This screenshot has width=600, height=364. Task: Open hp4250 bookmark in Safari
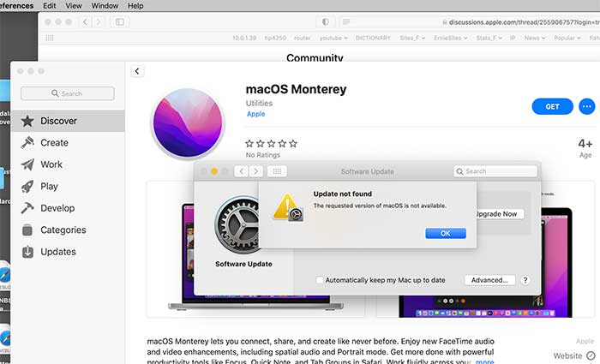click(275, 38)
